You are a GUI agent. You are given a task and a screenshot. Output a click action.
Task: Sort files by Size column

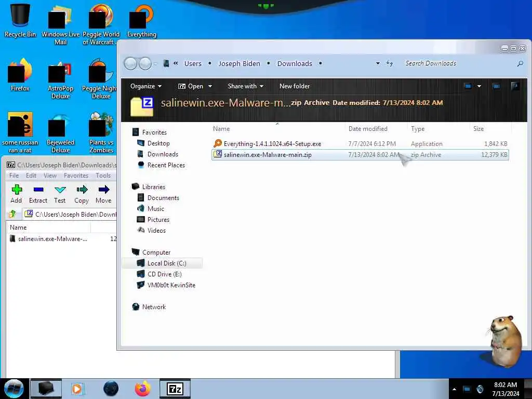478,129
